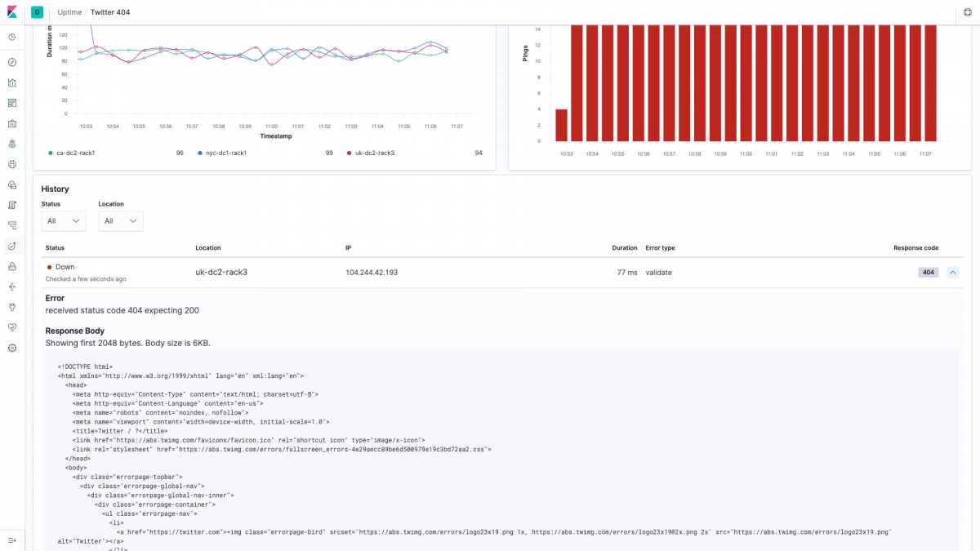Collapse the expanded Down check row
This screenshot has width=980, height=551.
[x=952, y=273]
